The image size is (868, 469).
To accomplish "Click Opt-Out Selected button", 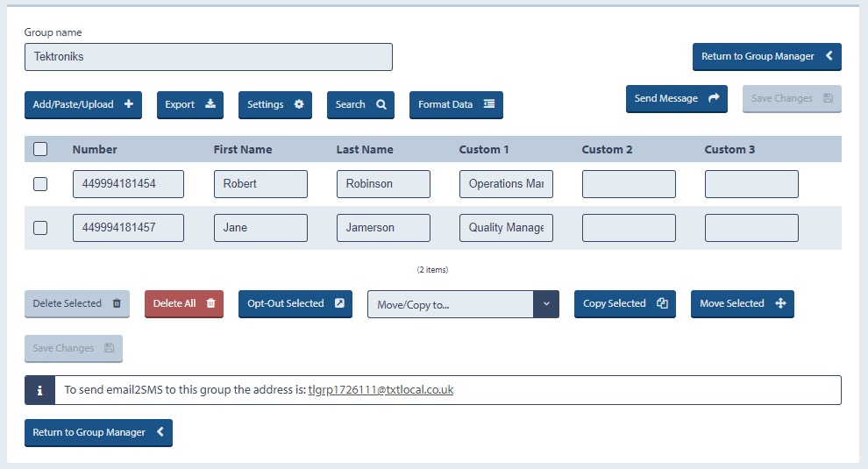I will [x=295, y=303].
